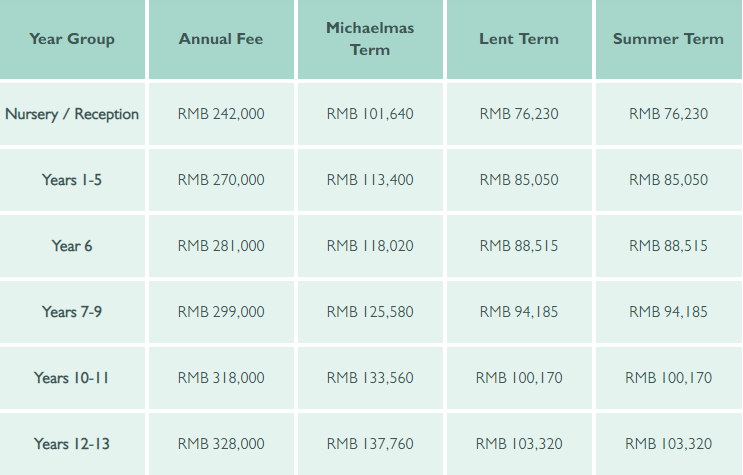Click the Years 7-9 row label
Viewport: 743px width, 475px height.
(x=72, y=311)
